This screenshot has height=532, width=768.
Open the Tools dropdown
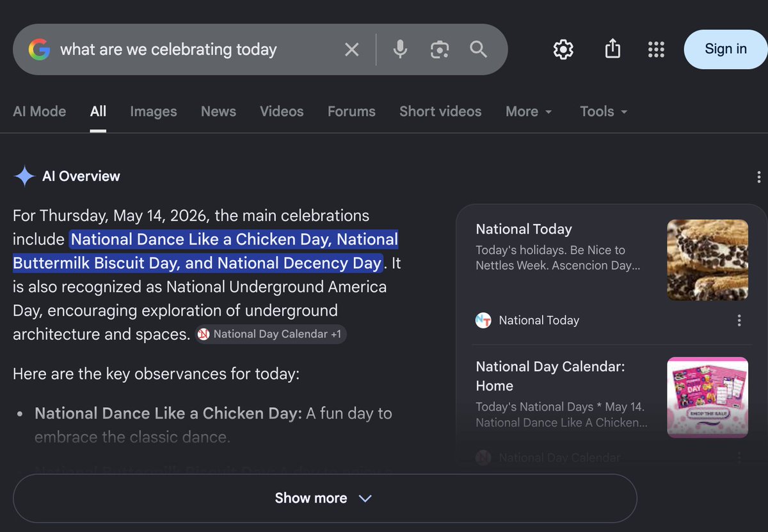(604, 111)
